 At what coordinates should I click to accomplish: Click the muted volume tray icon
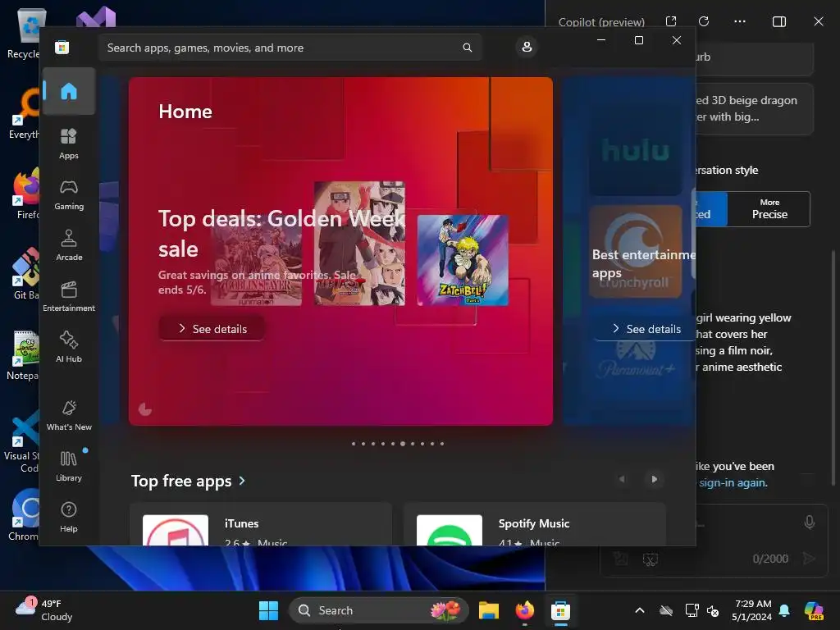[713, 610]
